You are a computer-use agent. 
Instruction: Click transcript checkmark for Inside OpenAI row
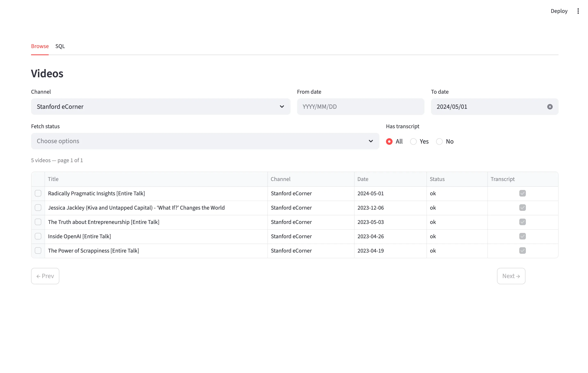tap(522, 236)
